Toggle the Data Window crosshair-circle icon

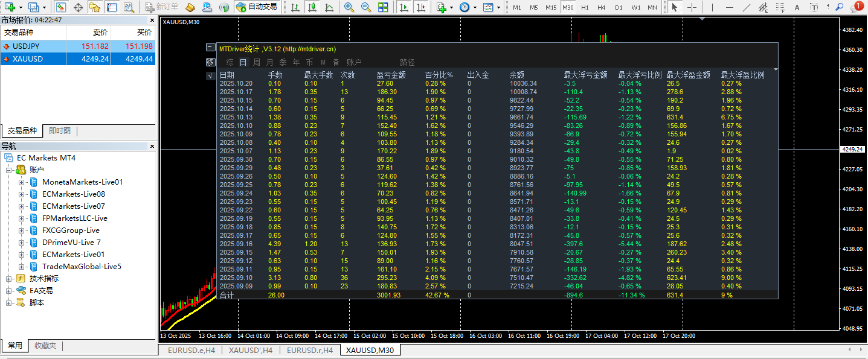tap(78, 7)
